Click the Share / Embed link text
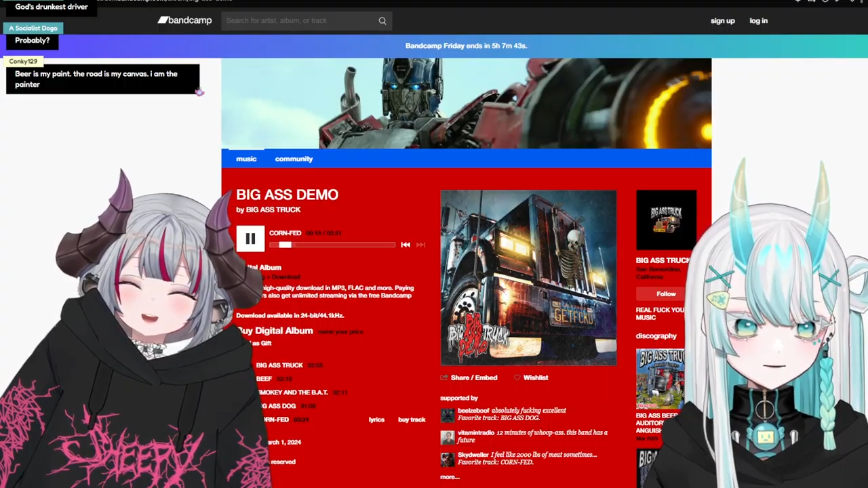The image size is (868, 488). [474, 378]
